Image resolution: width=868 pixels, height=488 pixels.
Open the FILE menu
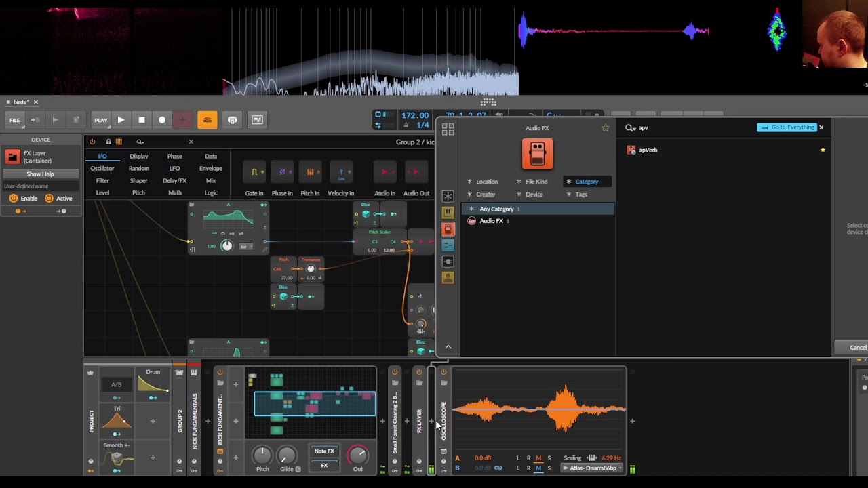coord(14,120)
